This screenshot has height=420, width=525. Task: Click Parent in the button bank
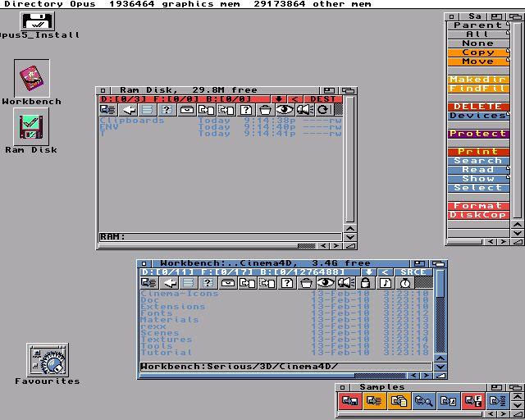pyautogui.click(x=478, y=25)
